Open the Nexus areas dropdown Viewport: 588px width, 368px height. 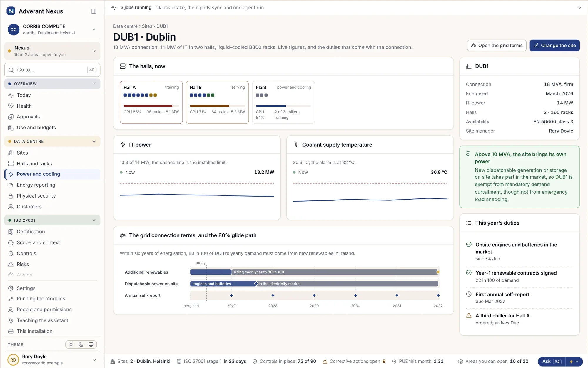click(x=52, y=51)
